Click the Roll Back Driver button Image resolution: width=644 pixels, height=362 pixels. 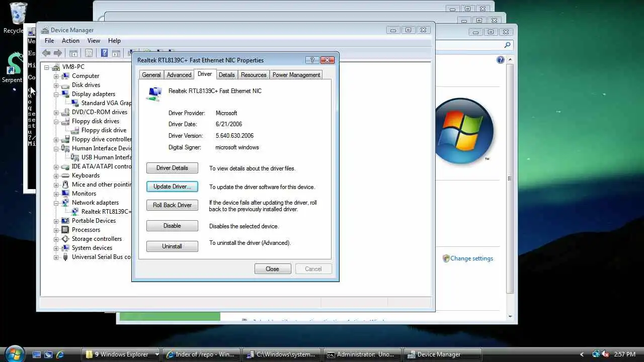[172, 205]
